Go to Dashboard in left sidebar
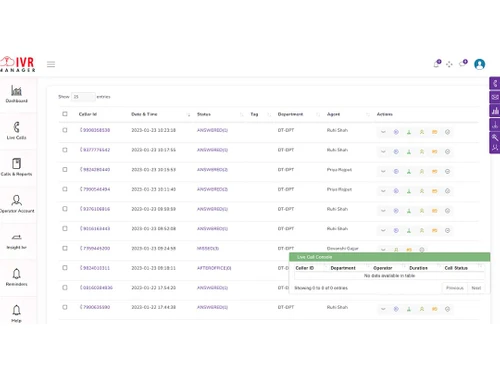Image resolution: width=500 pixels, height=375 pixels. [x=17, y=94]
